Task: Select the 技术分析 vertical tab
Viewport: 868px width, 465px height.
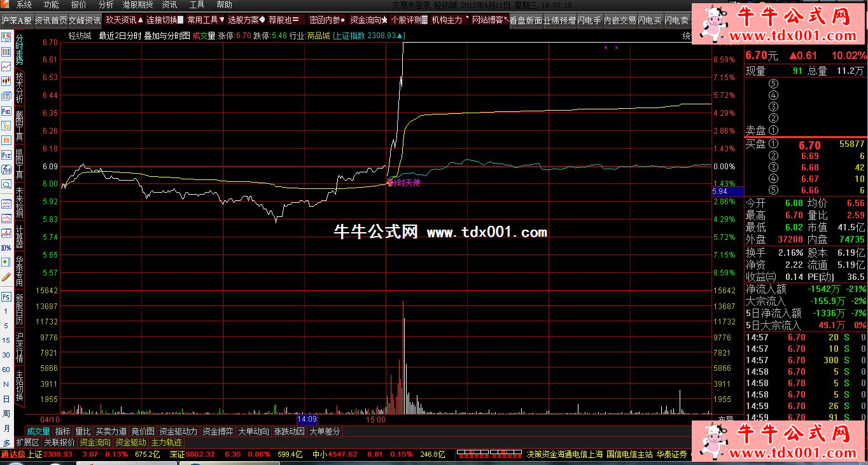Action: [x=20, y=88]
